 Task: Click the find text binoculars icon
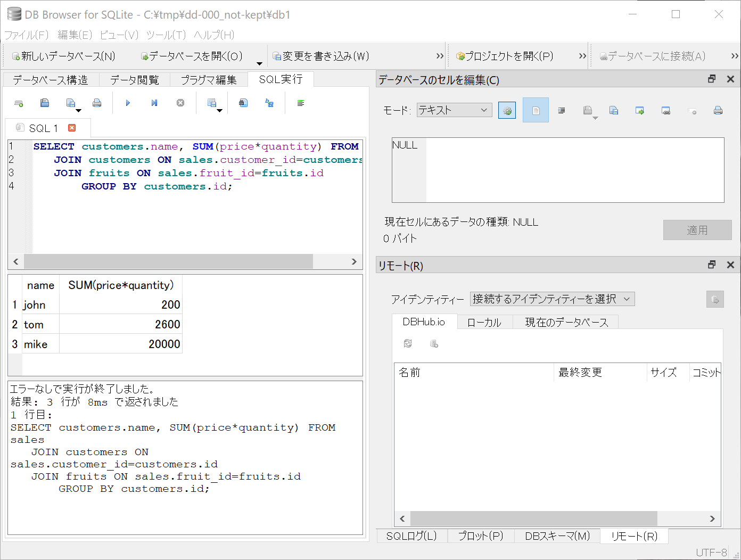tap(243, 103)
